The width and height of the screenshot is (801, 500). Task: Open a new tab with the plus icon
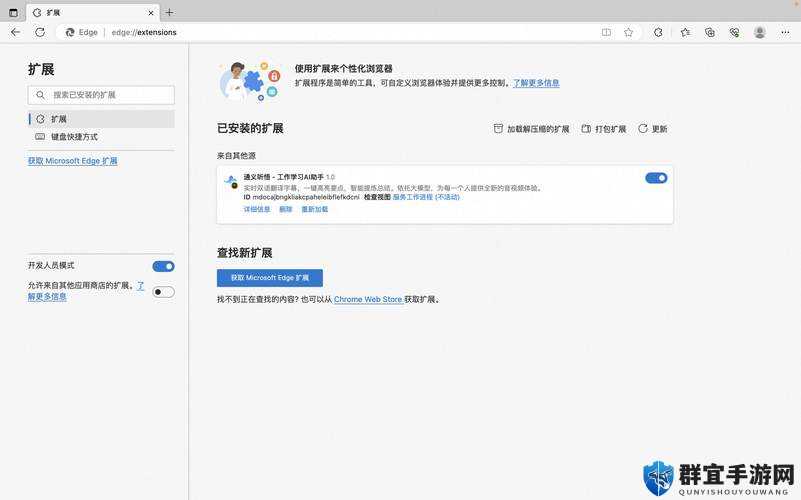tap(170, 12)
